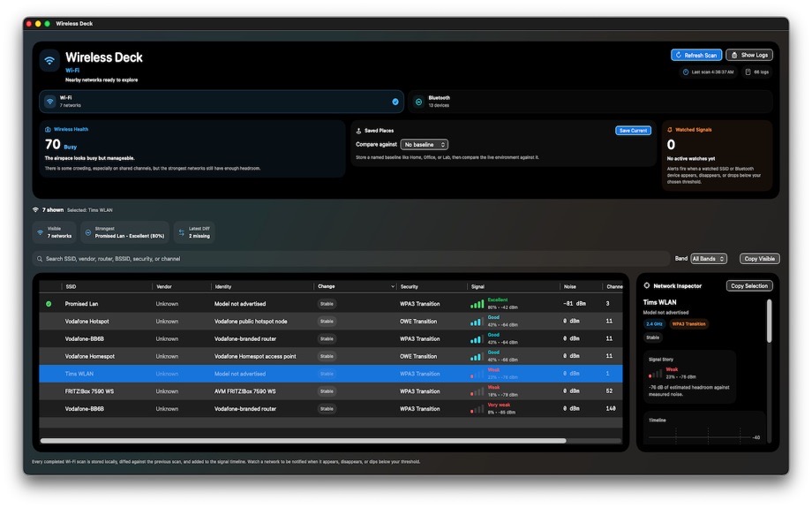Click the target icon in the Strongest chip
Image resolution: width=812 pixels, height=508 pixels.
coord(88,232)
